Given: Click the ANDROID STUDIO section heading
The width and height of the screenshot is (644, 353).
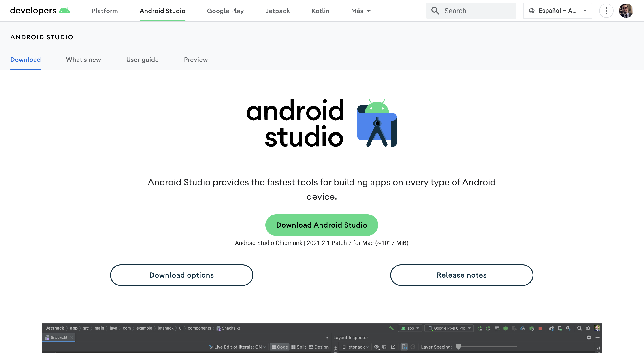Looking at the screenshot, I should [x=42, y=37].
